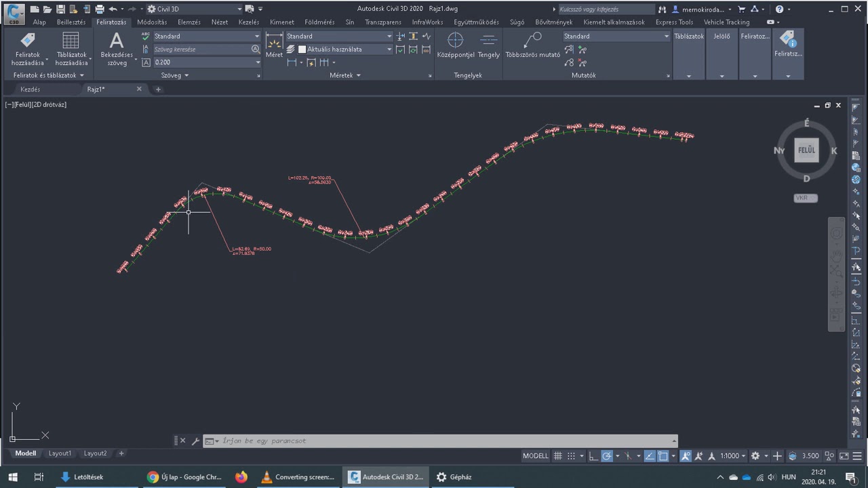Viewport: 868px width, 488px height.
Task: Toggle ortho mode in status bar
Action: point(593,455)
